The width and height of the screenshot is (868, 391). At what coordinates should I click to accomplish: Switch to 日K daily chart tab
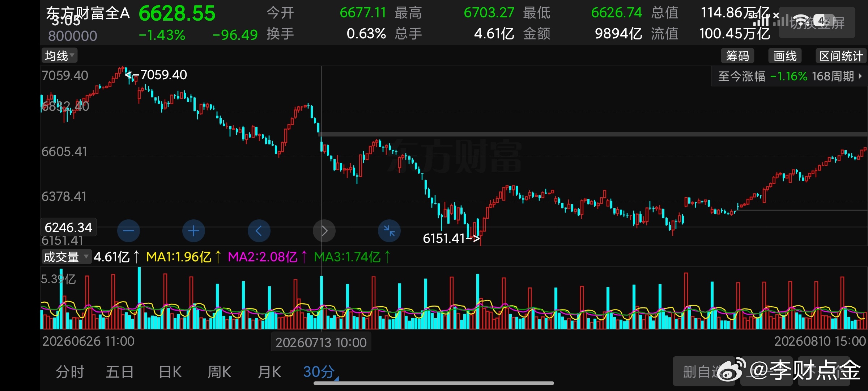pyautogui.click(x=170, y=372)
